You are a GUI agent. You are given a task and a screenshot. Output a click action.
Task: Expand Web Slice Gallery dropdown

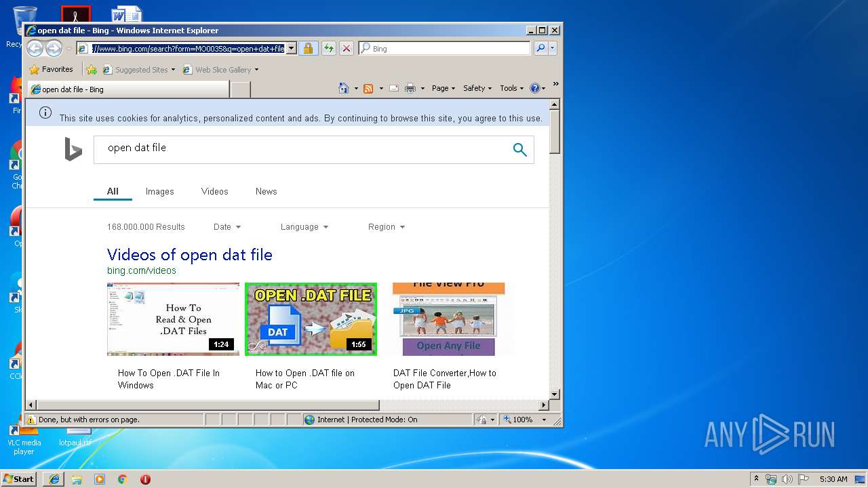click(256, 70)
